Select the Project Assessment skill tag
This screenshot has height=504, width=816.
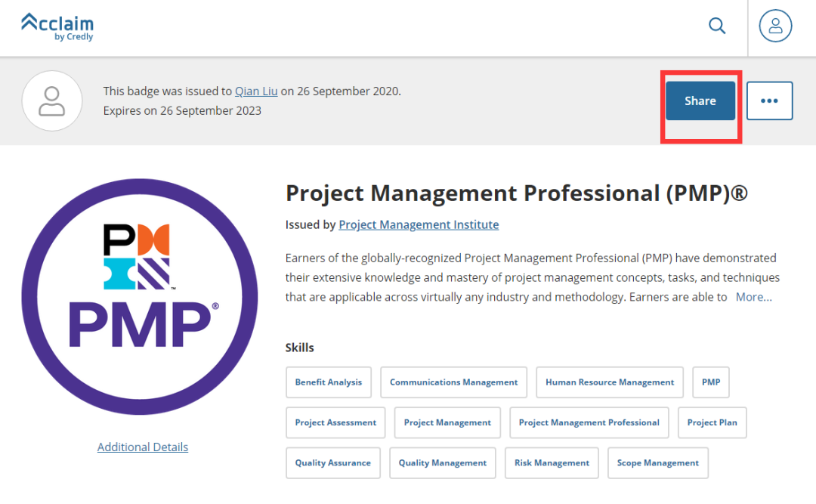[x=335, y=422]
